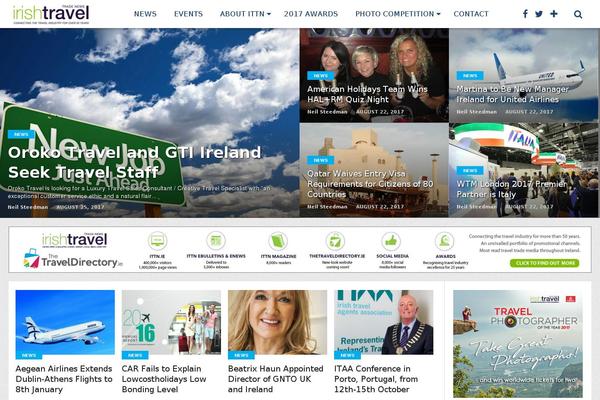Click News tag on ITAA Conference card

click(347, 355)
